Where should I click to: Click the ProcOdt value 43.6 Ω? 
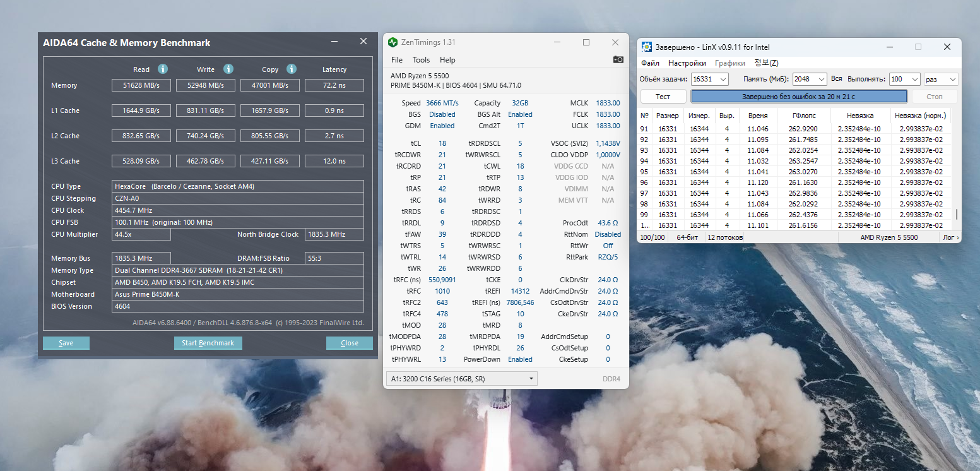[x=608, y=223]
